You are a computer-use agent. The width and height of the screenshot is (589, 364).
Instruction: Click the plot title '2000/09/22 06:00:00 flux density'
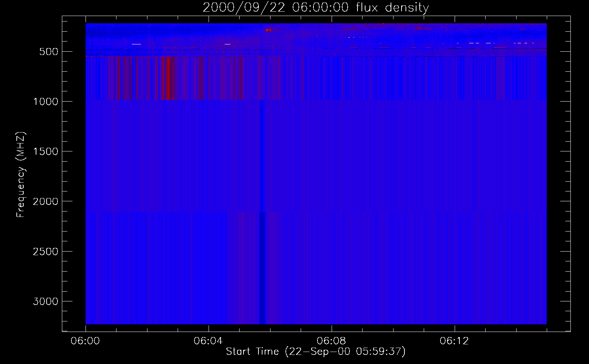316,8
